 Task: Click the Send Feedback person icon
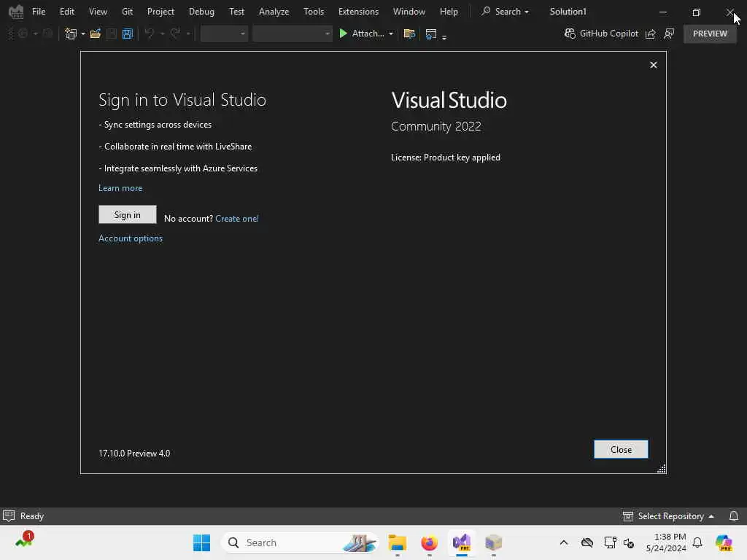pos(670,34)
